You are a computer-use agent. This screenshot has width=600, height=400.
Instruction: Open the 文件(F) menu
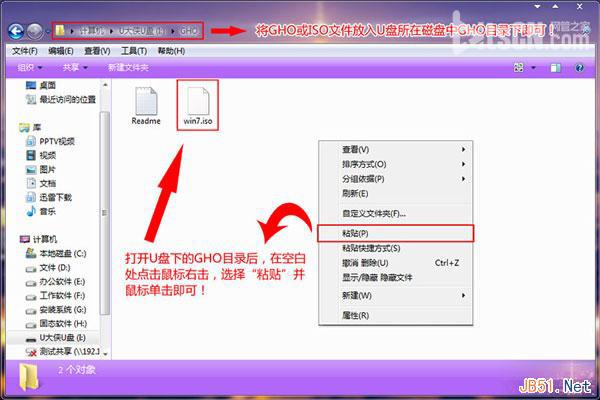tap(24, 51)
